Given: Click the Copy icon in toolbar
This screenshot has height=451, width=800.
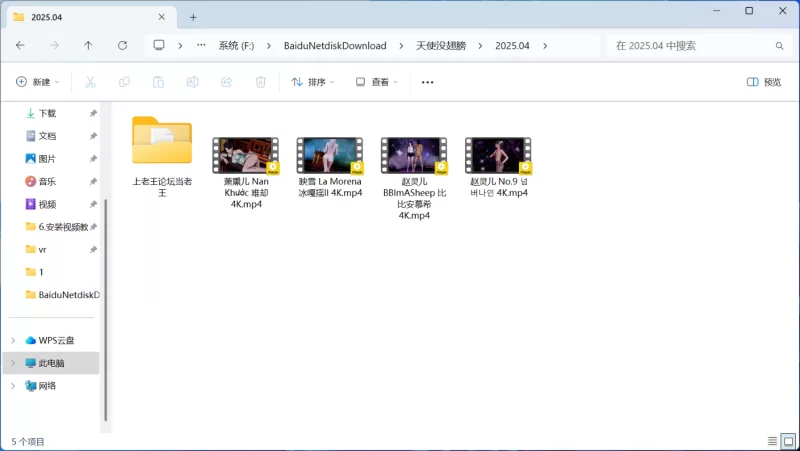Looking at the screenshot, I should coord(124,82).
